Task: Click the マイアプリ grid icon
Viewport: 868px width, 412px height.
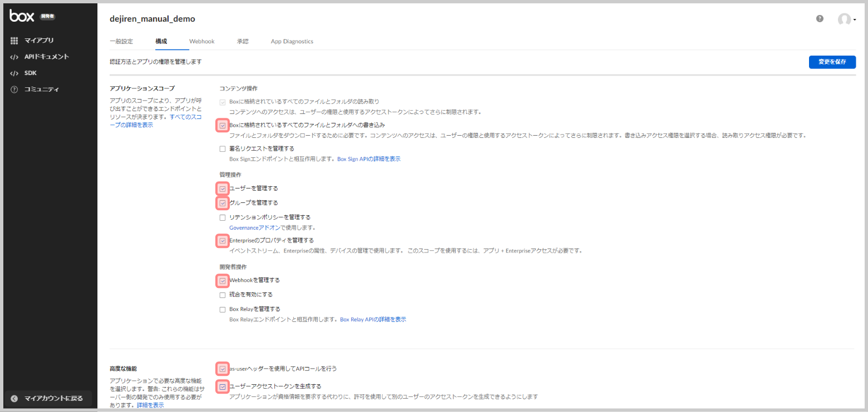Action: pyautogui.click(x=14, y=41)
